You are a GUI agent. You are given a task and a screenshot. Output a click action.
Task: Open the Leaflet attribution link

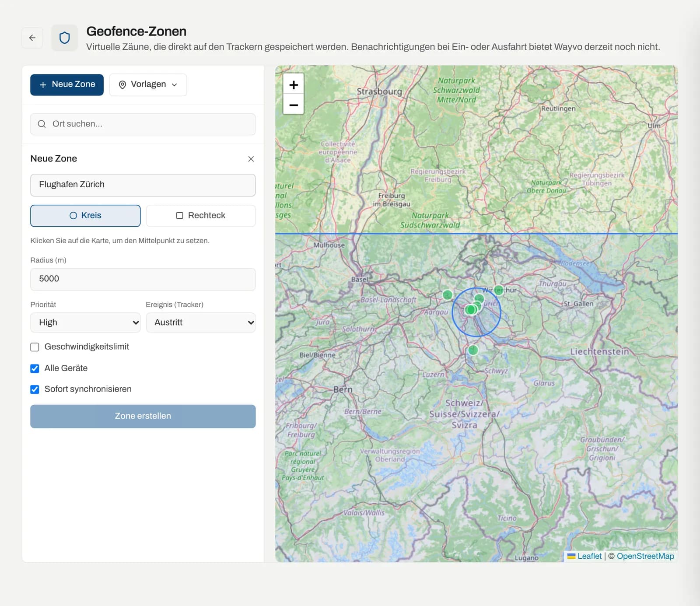(589, 556)
